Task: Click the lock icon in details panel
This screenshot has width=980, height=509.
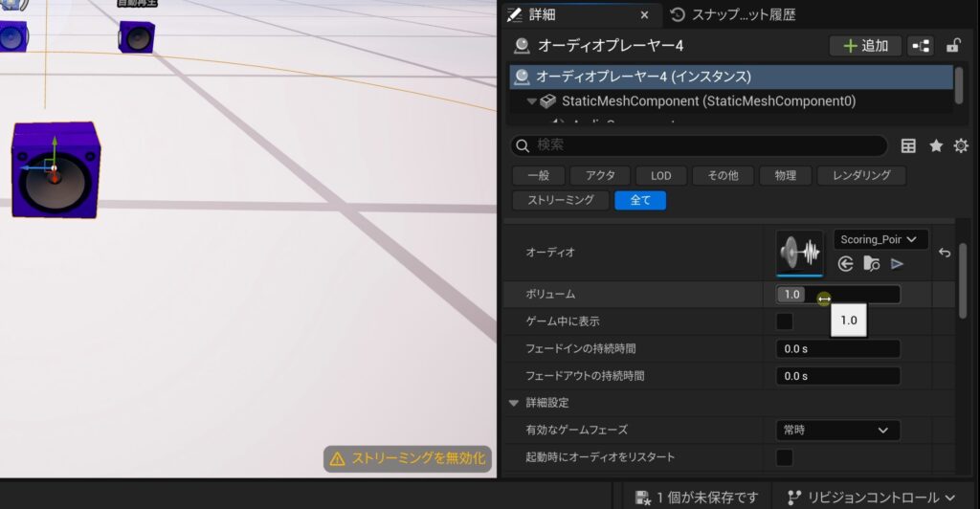Action: click(x=953, y=45)
